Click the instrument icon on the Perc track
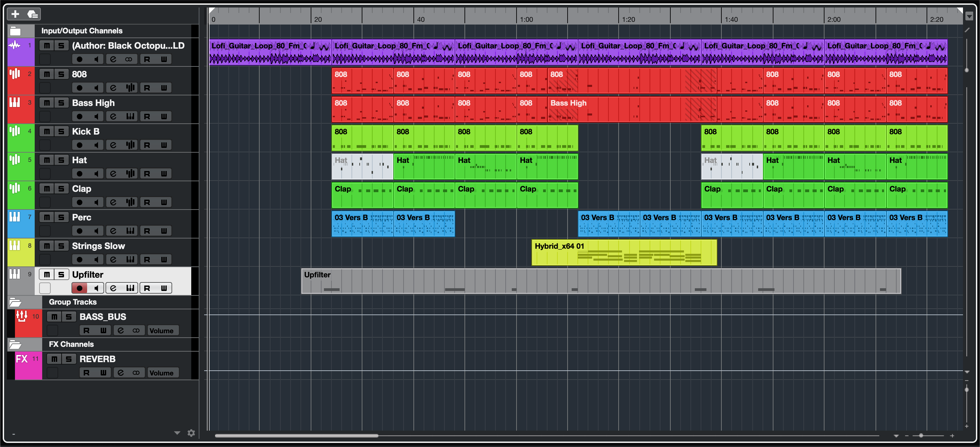This screenshot has width=980, height=447. pyautogui.click(x=130, y=231)
